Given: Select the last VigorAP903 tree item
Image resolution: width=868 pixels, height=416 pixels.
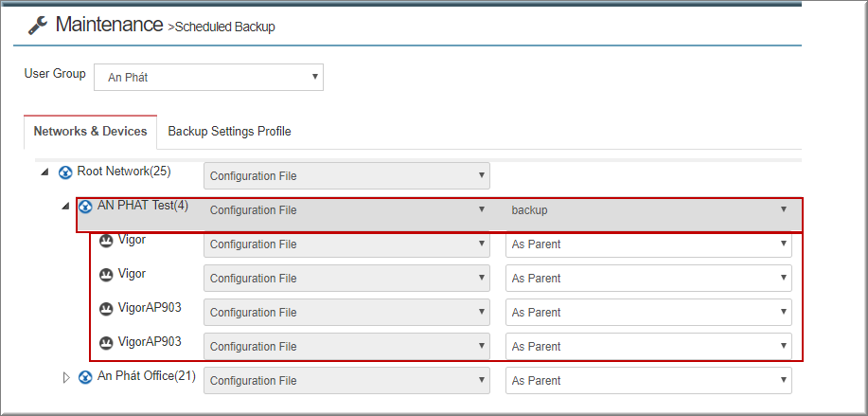Looking at the screenshot, I should tap(150, 341).
